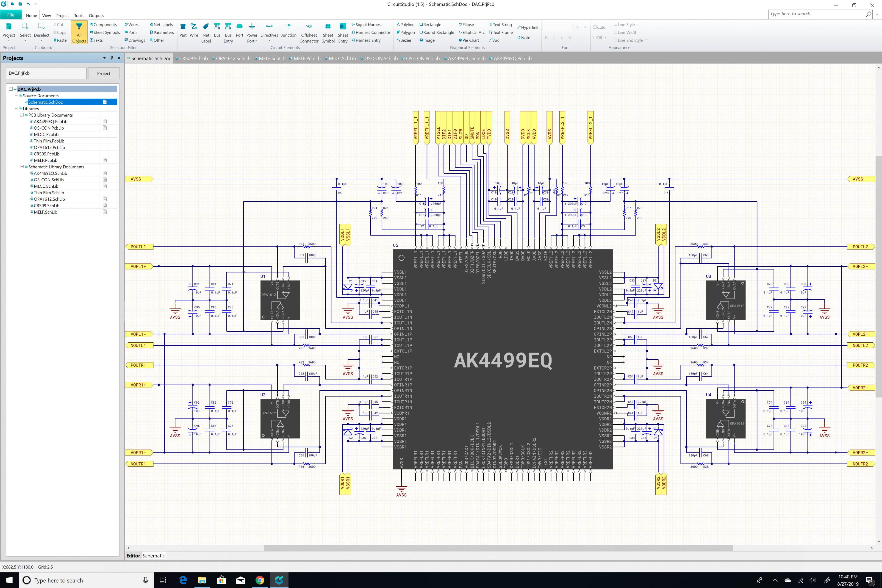Insert a Sheet Symbol
The width and height of the screenshot is (882, 588).
(328, 33)
